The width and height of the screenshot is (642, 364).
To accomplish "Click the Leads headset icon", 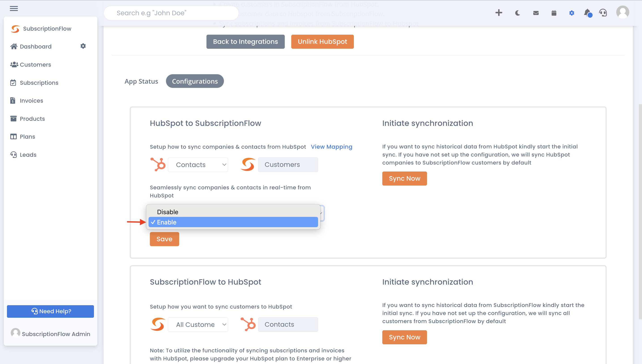I will point(13,154).
